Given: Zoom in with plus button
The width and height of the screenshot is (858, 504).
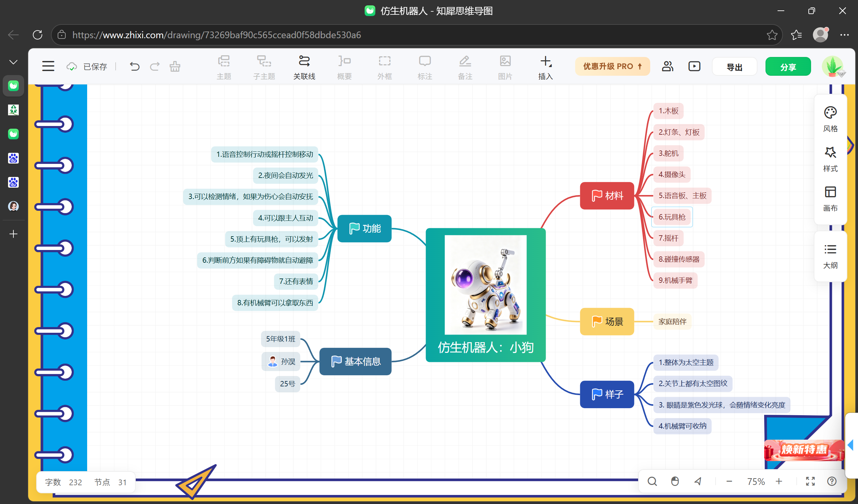Looking at the screenshot, I should coord(779,481).
